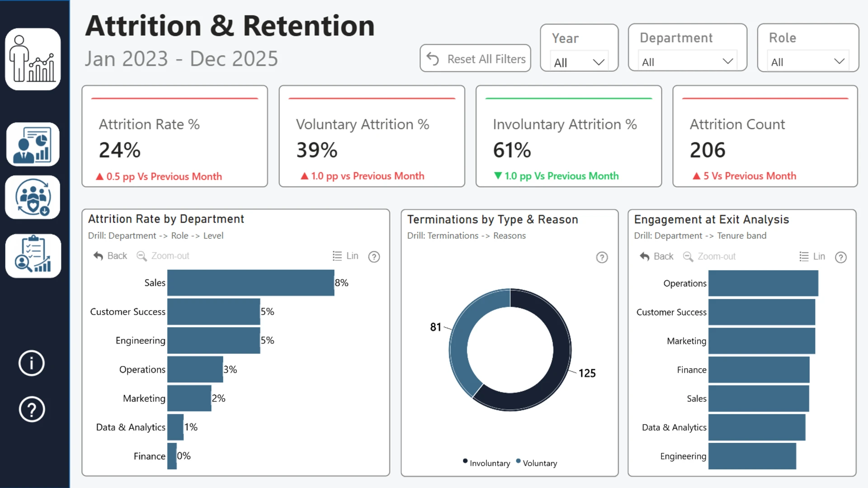The image size is (868, 488).
Task: Select the Data & Analytics bar in Engagement at Exit chart
Action: 757,428
